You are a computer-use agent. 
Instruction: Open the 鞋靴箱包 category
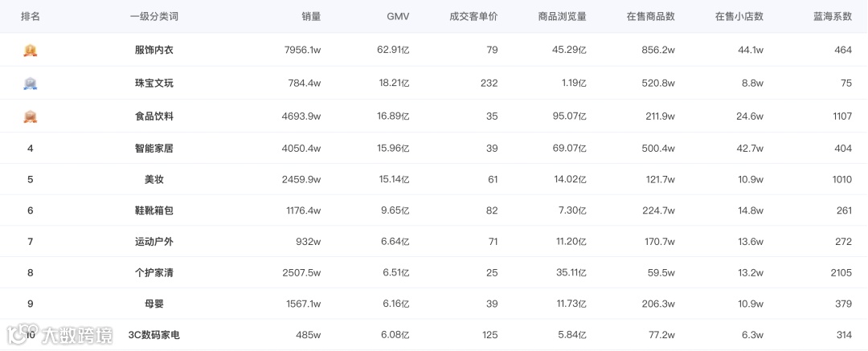pyautogui.click(x=154, y=210)
